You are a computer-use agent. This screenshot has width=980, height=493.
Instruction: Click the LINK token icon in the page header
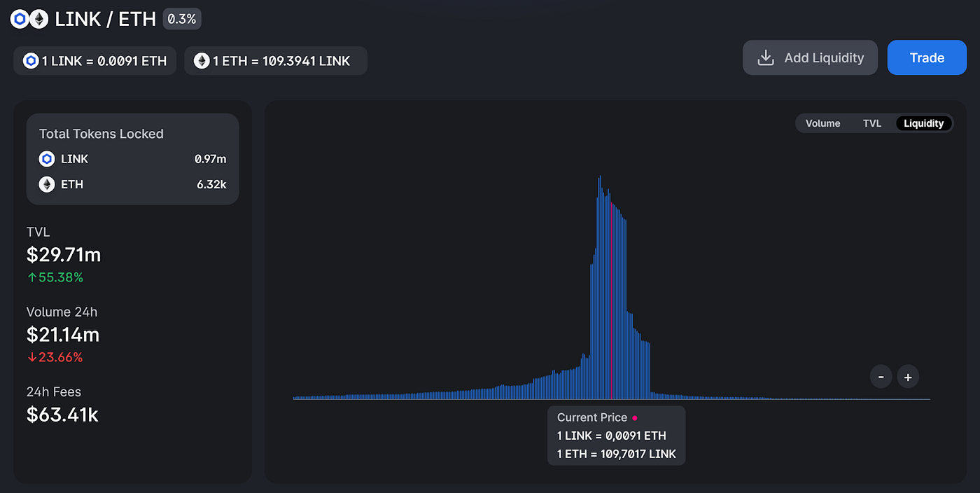pos(19,19)
